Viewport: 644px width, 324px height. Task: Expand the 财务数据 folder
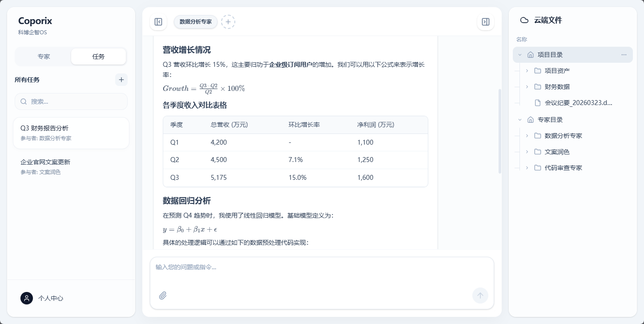tap(527, 87)
